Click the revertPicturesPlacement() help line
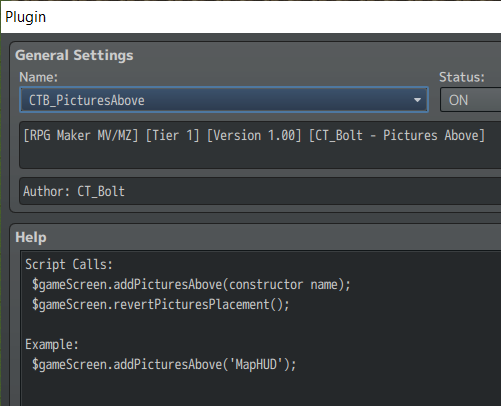Image resolution: width=501 pixels, height=406 pixels. click(161, 305)
